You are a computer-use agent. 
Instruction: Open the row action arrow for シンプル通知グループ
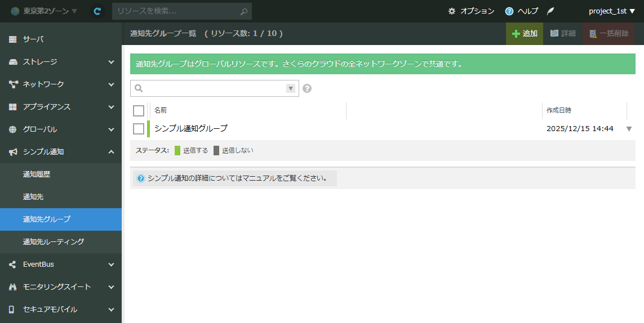click(x=629, y=129)
